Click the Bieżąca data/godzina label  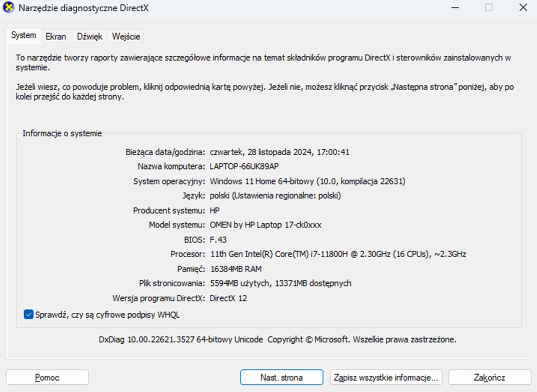coord(165,152)
